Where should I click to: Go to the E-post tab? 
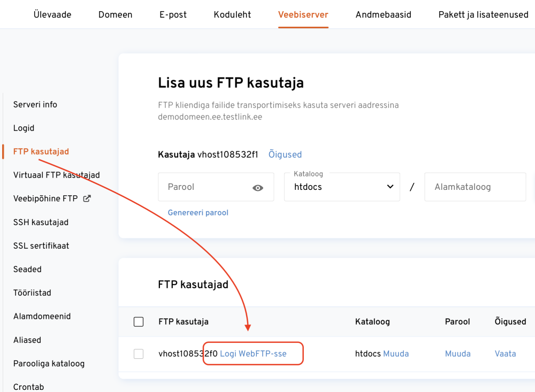point(173,14)
